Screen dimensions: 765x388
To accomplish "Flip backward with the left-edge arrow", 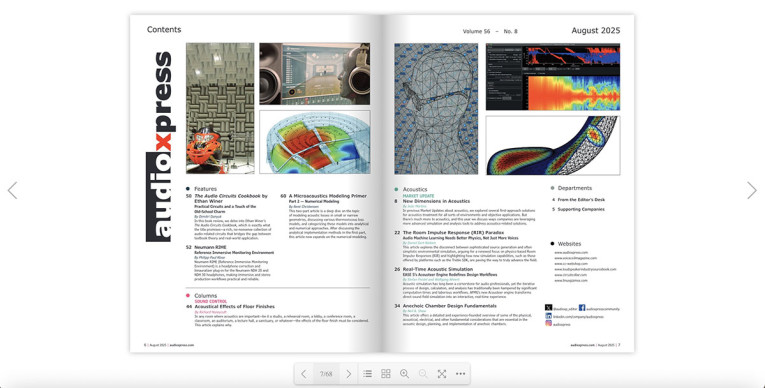I will [x=13, y=190].
